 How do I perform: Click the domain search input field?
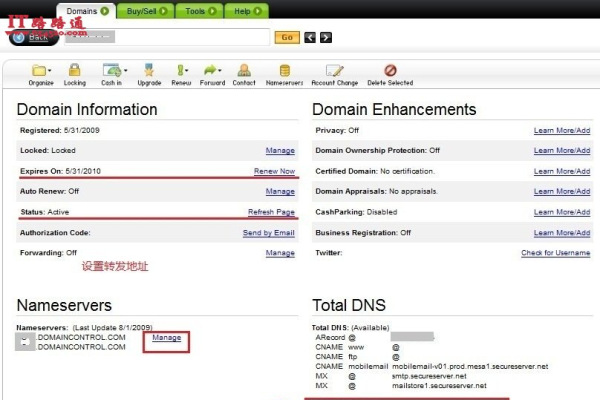click(x=168, y=37)
